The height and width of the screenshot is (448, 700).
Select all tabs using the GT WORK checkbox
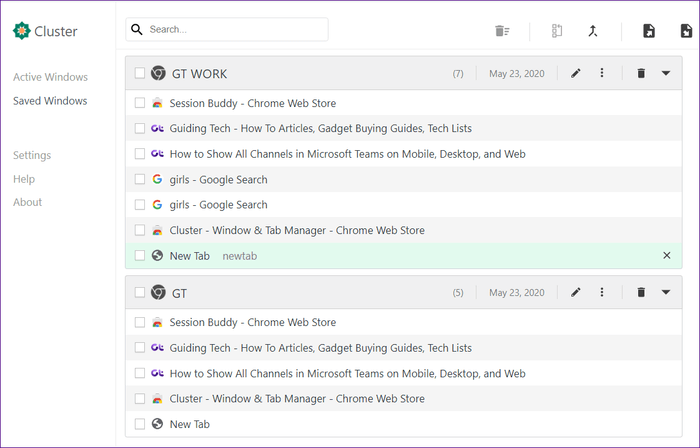140,73
